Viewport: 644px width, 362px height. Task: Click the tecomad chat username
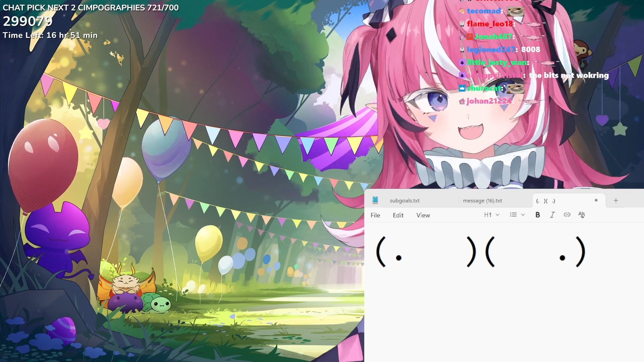[x=483, y=11]
